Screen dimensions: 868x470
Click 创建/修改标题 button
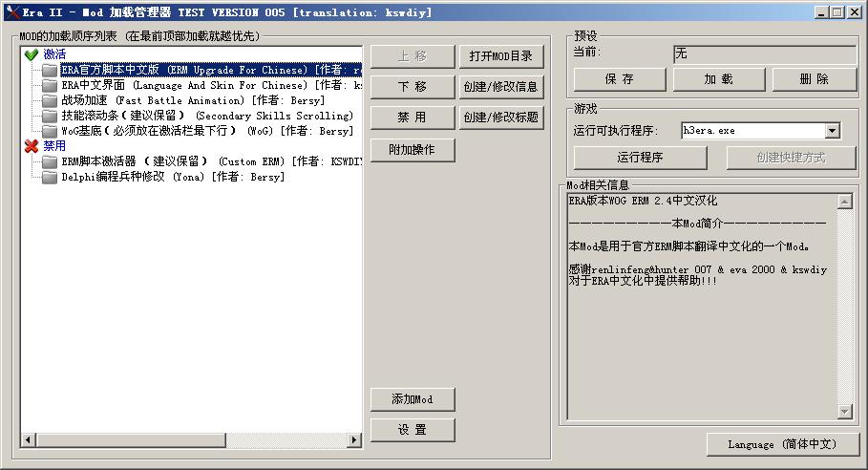click(x=501, y=117)
